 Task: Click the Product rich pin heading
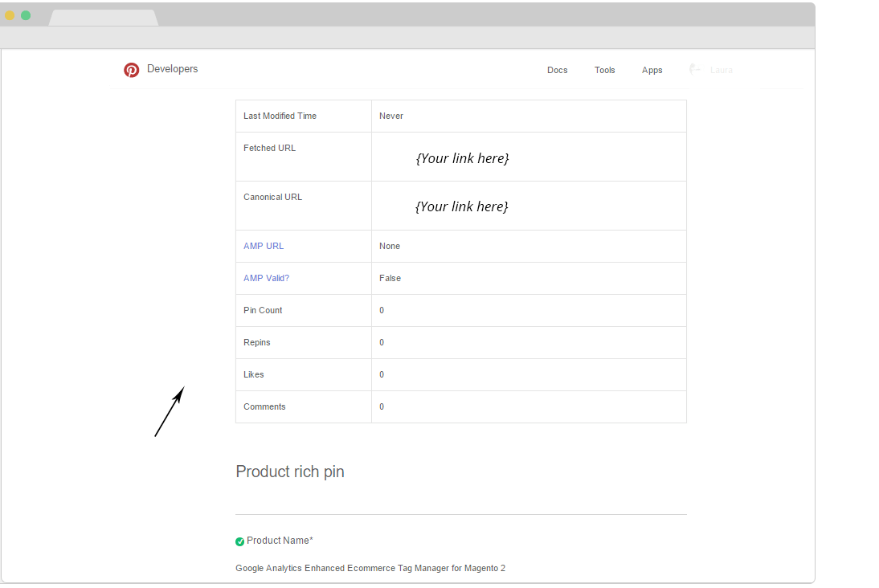tap(290, 472)
